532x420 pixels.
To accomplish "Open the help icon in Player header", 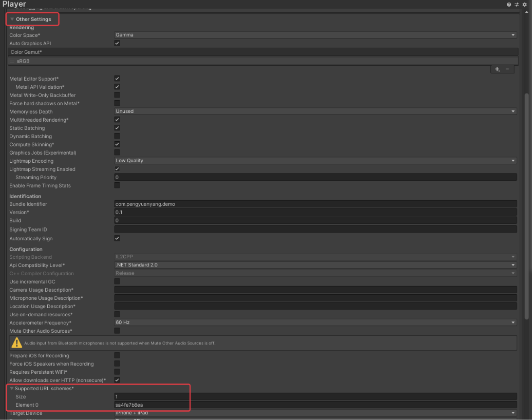I will (508, 5).
